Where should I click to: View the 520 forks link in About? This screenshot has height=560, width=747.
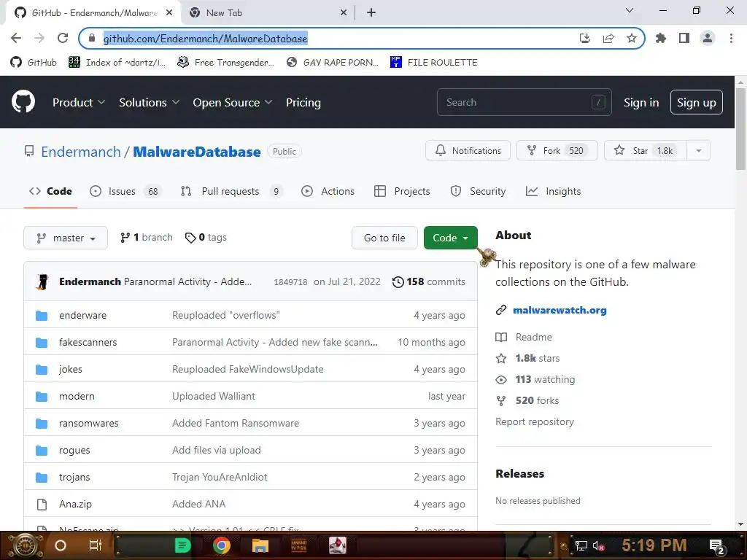click(x=537, y=400)
